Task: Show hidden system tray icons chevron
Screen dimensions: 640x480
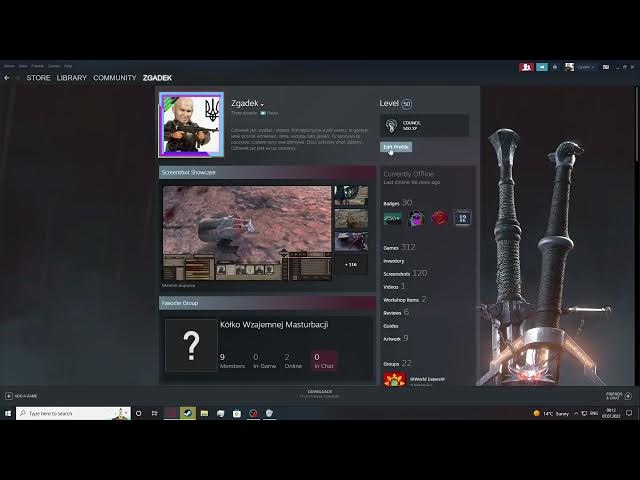Action: 576,413
